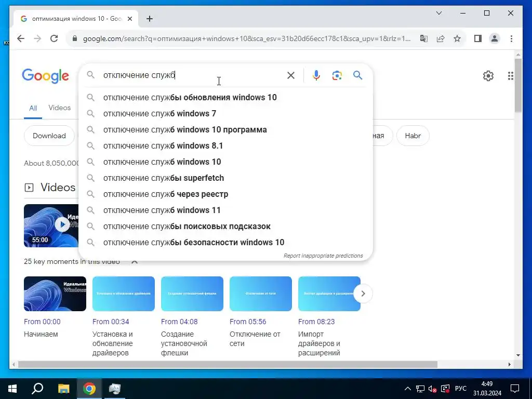532x399 pixels.
Task: Open the Google apps grid
Action: pyautogui.click(x=510, y=76)
